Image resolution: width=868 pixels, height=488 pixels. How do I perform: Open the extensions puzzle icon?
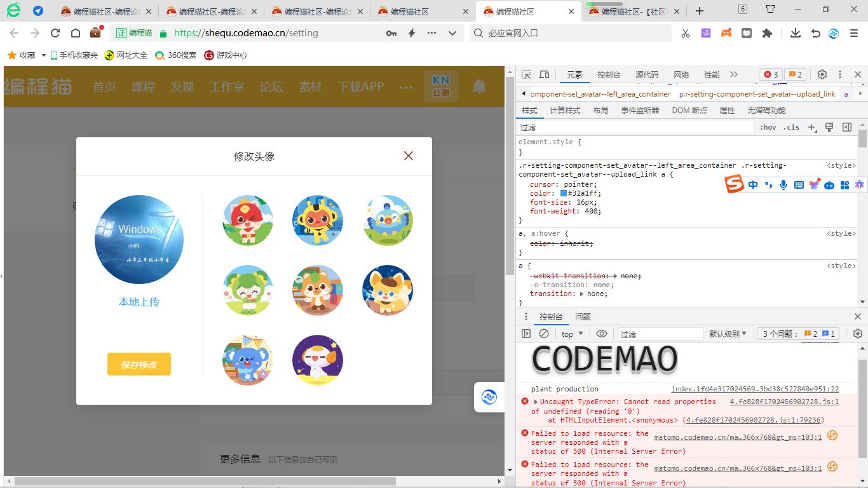point(767,33)
